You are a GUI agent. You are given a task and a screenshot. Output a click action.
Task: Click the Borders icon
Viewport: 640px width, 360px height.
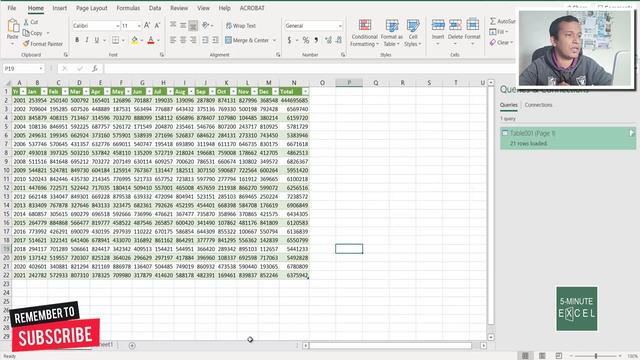(116, 40)
